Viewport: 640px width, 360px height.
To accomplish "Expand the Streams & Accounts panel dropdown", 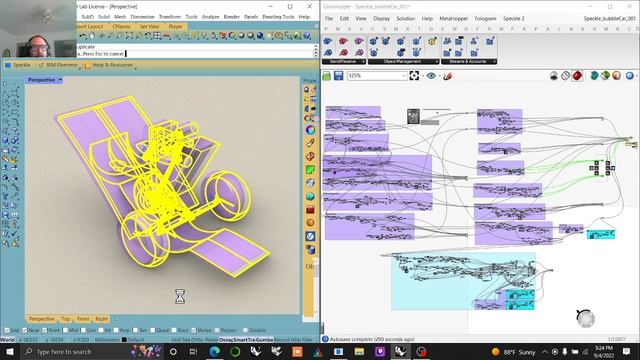I will pyautogui.click(x=494, y=62).
